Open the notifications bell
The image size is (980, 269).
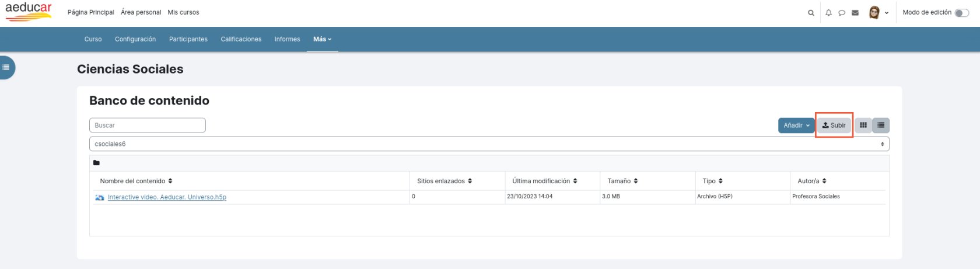(x=828, y=13)
